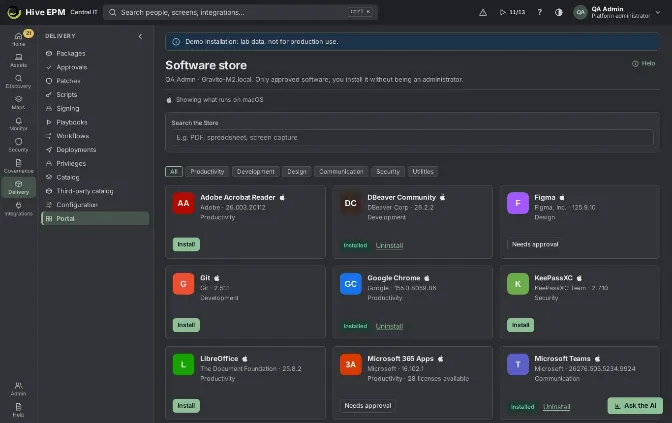The image size is (672, 423).
Task: Toggle the dark/light theme icon
Action: tap(558, 12)
